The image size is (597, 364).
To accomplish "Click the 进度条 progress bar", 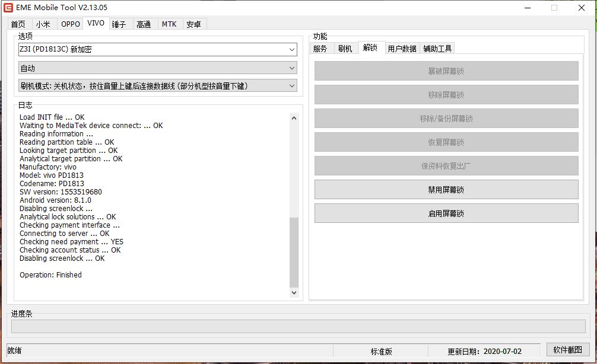I will (298, 326).
